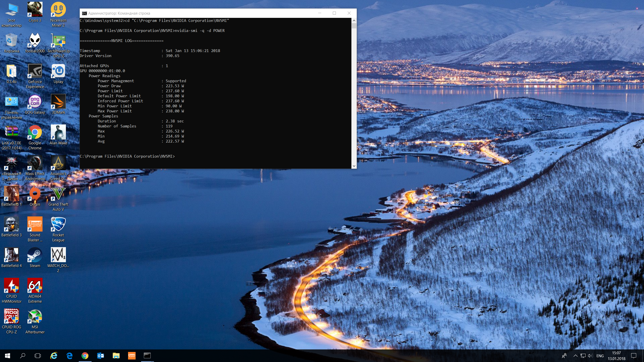The image size is (644, 362).
Task: Select CPUID ROG CPU-Z icon
Action: [x=11, y=317]
